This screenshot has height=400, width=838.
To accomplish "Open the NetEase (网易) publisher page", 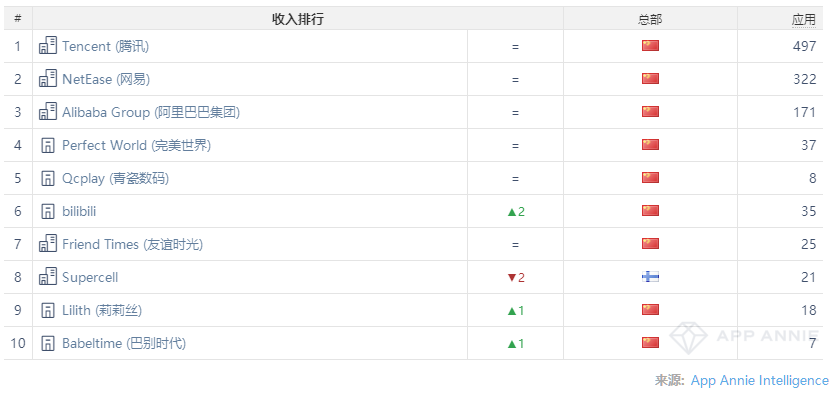I will coord(105,79).
